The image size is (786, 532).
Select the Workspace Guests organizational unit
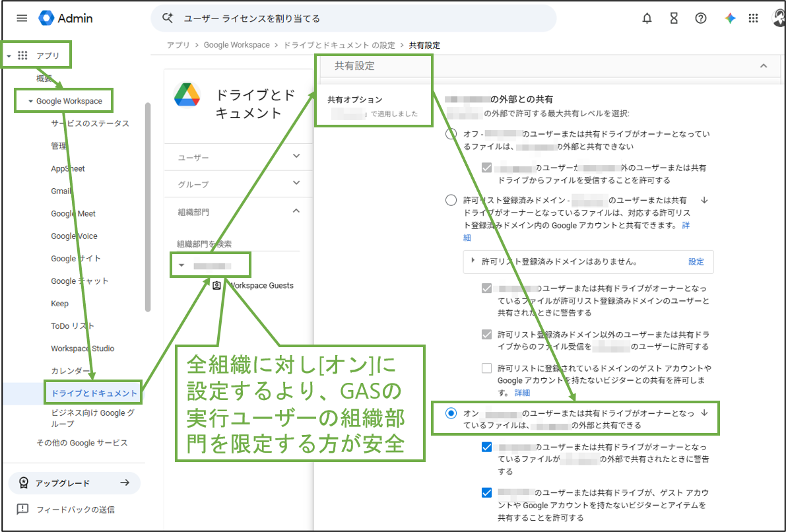coord(261,285)
